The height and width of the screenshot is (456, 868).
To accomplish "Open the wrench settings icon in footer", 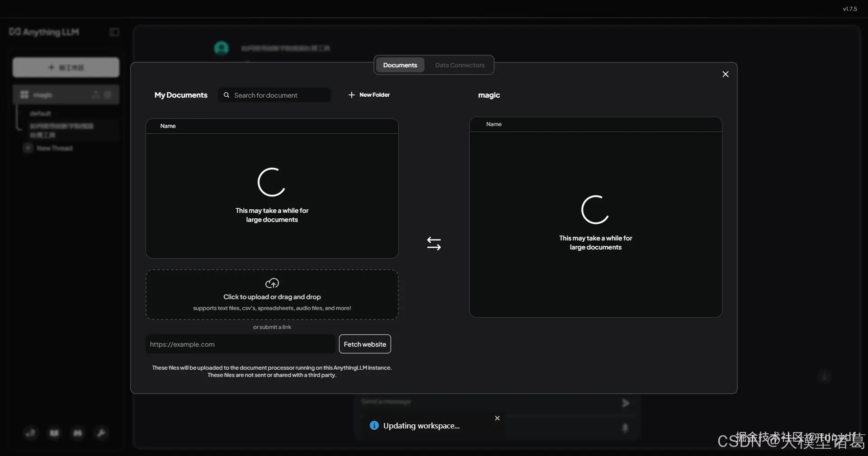I will [101, 433].
